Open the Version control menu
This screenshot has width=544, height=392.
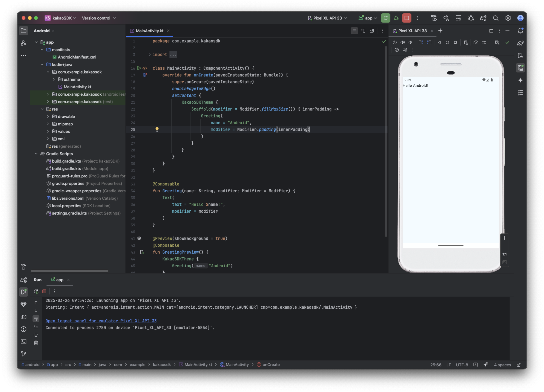(99, 18)
